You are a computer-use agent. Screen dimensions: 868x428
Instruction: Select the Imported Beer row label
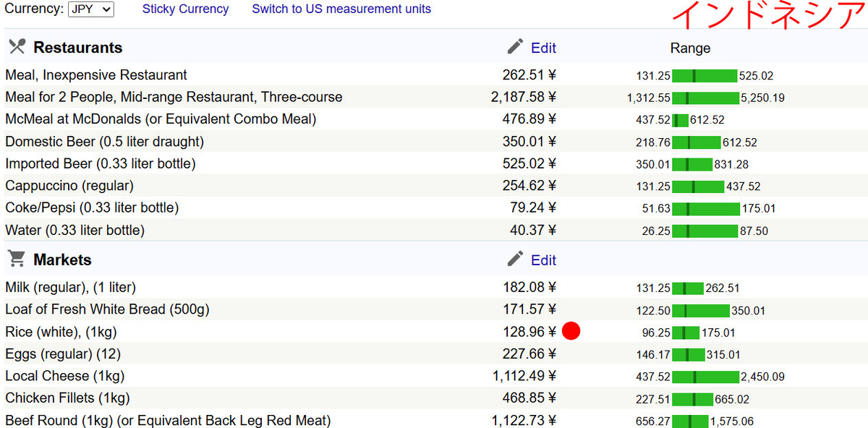(x=101, y=163)
